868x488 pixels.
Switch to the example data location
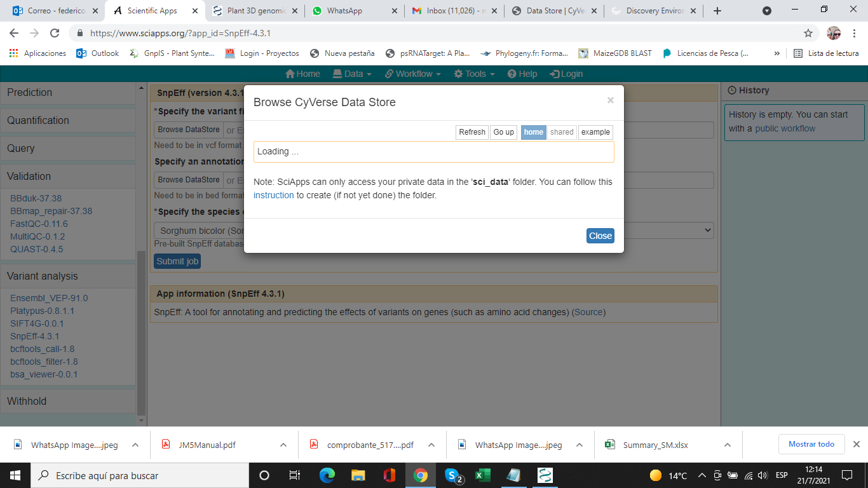[595, 132]
